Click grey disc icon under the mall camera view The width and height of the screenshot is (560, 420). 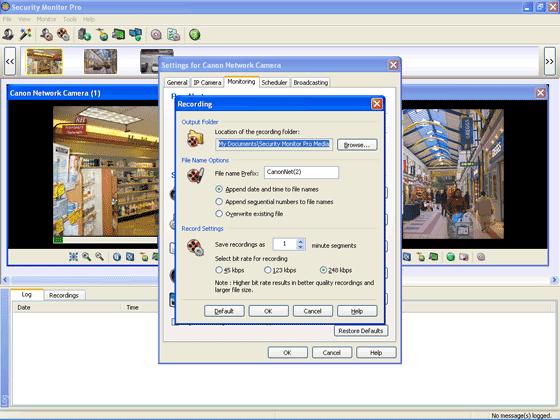481,257
